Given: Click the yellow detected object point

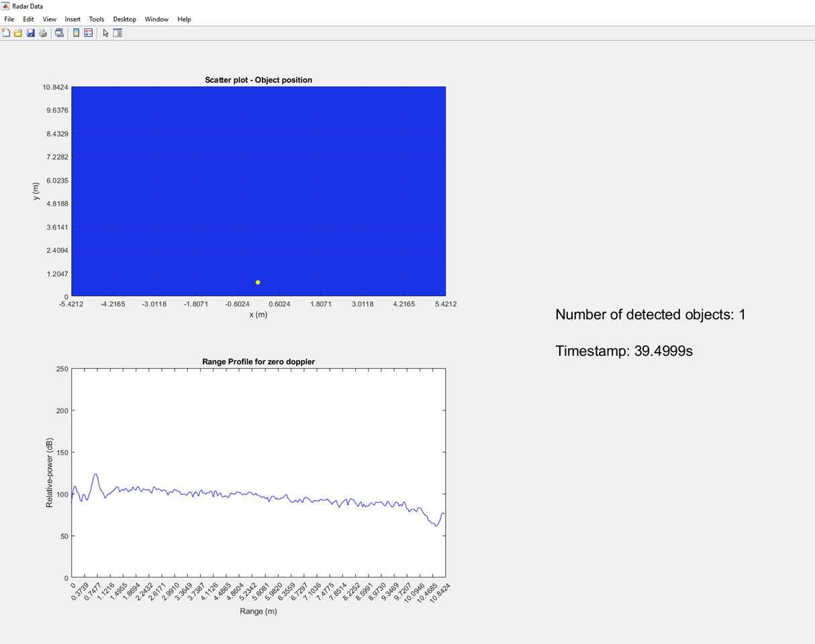Looking at the screenshot, I should (258, 283).
